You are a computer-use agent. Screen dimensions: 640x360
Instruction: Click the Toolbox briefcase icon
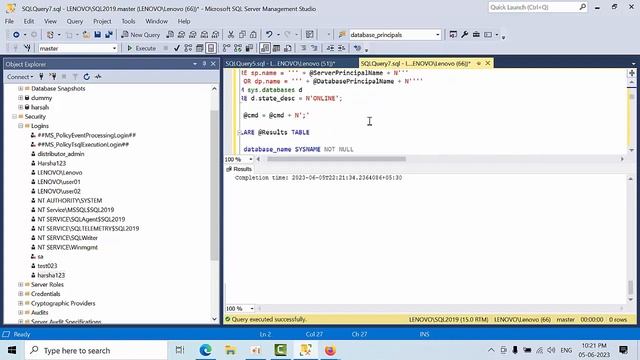click(x=476, y=35)
